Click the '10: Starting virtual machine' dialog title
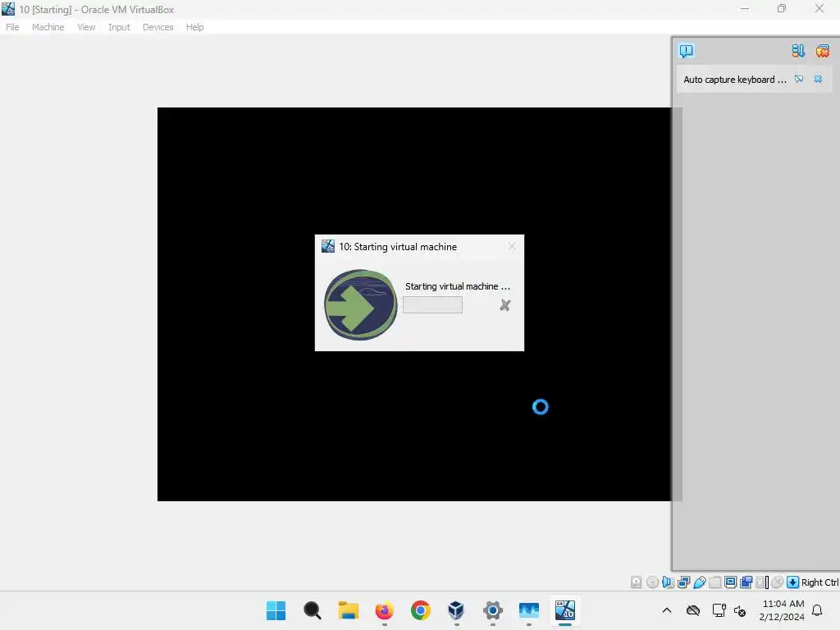Screen dimensions: 840x630 click(x=398, y=247)
